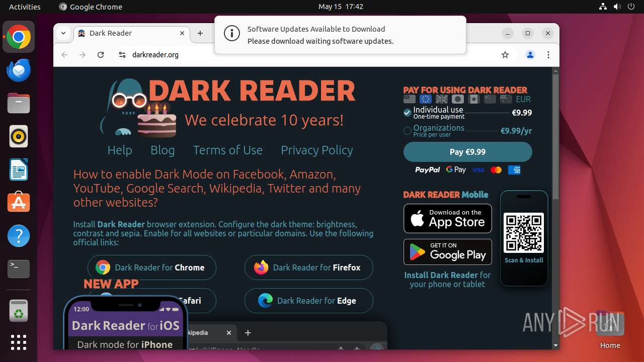Launch Thunderbird Mail from the dock
Image resolution: width=644 pixels, height=362 pixels.
pyautogui.click(x=19, y=70)
